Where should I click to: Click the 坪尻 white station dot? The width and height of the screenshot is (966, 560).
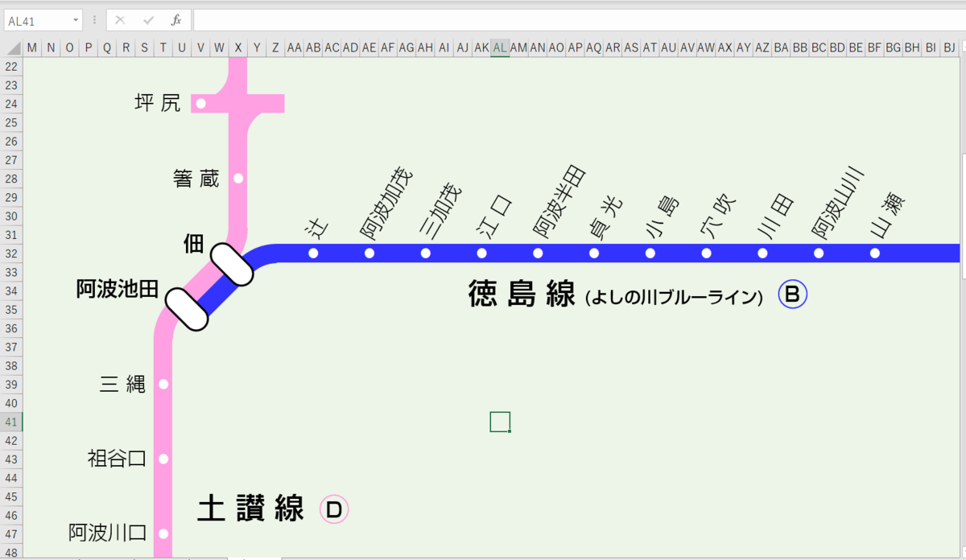point(200,104)
